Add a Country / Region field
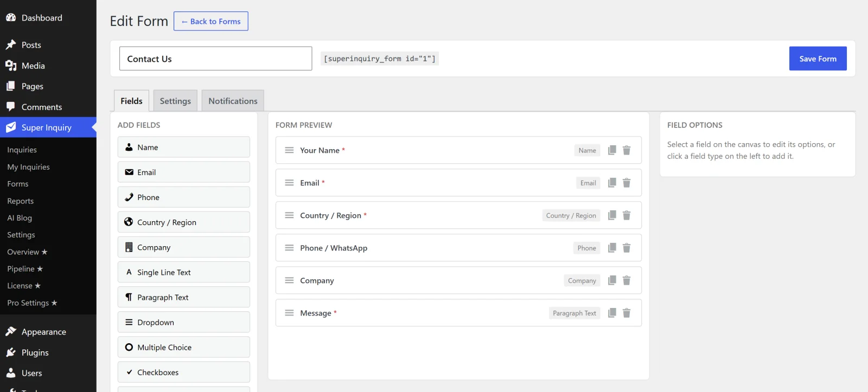Viewport: 868px width, 392px height. pos(184,222)
